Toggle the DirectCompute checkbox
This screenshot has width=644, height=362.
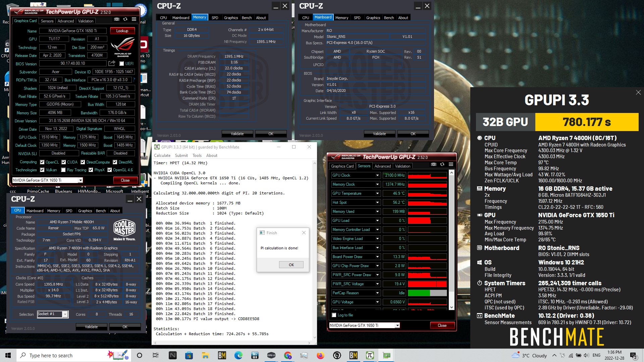pos(83,162)
